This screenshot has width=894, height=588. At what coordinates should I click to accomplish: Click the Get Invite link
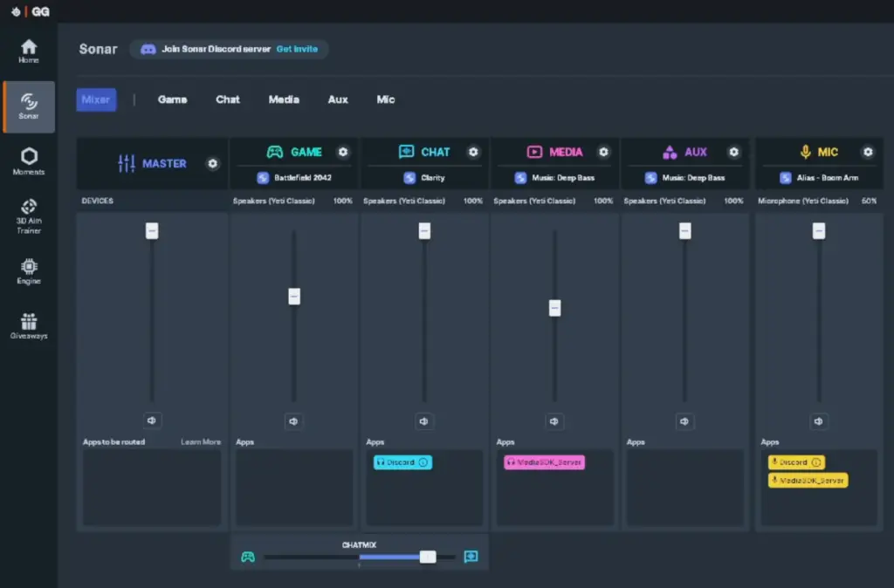click(x=297, y=49)
